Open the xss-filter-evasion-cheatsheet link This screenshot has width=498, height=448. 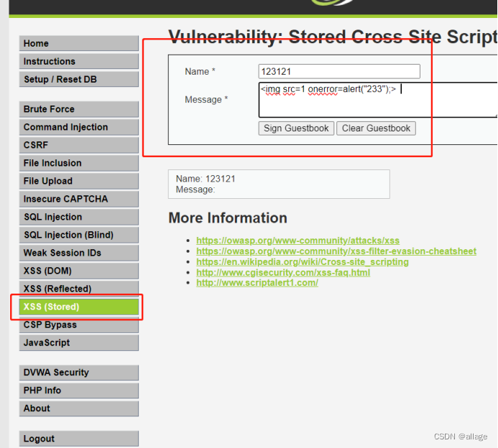(x=336, y=251)
